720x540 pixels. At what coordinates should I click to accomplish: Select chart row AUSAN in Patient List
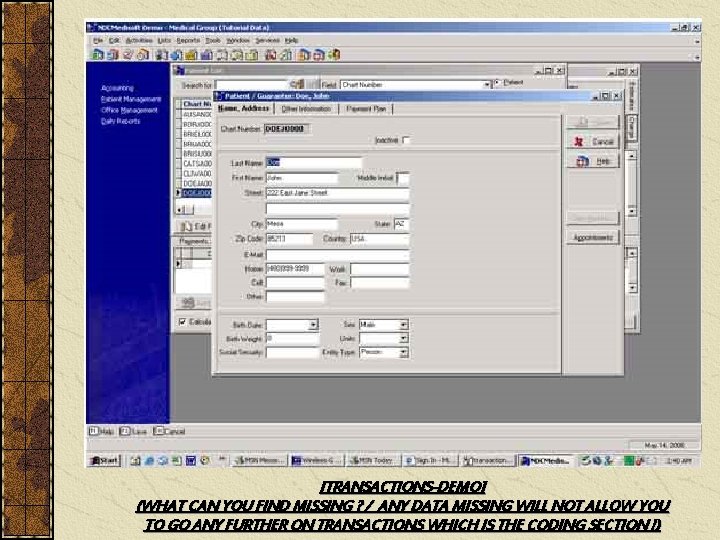197,114
